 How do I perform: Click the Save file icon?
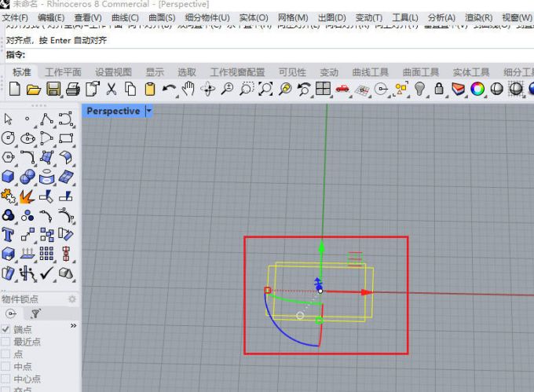(x=53, y=90)
